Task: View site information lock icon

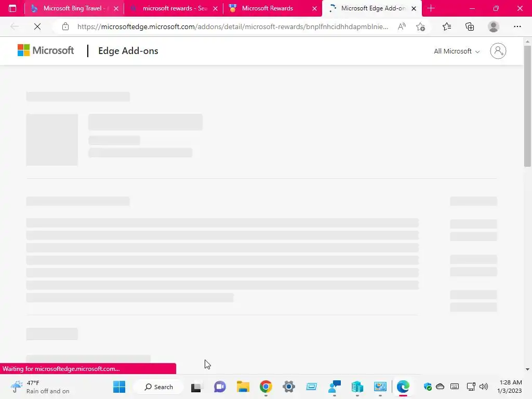Action: point(65,26)
